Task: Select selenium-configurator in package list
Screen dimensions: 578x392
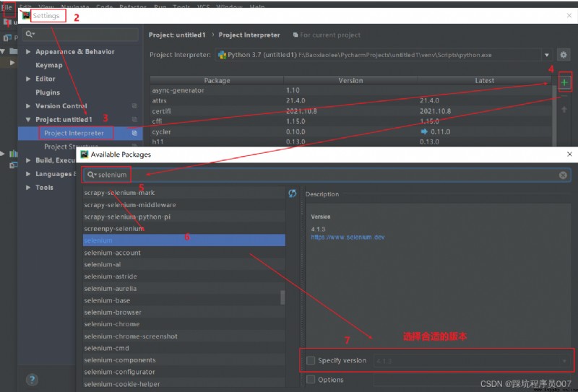Action: 184,372
